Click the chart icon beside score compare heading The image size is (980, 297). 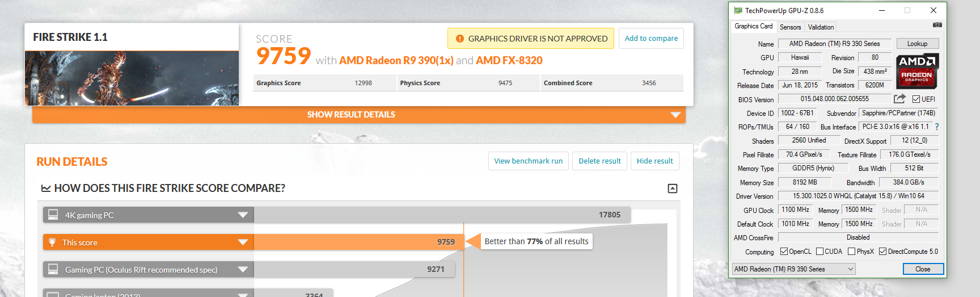46,188
